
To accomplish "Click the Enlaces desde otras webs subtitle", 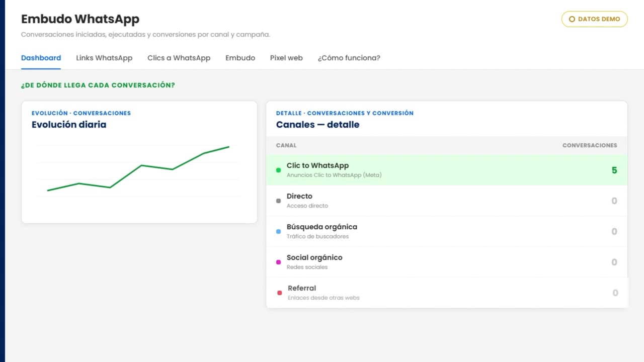I will point(324,298).
